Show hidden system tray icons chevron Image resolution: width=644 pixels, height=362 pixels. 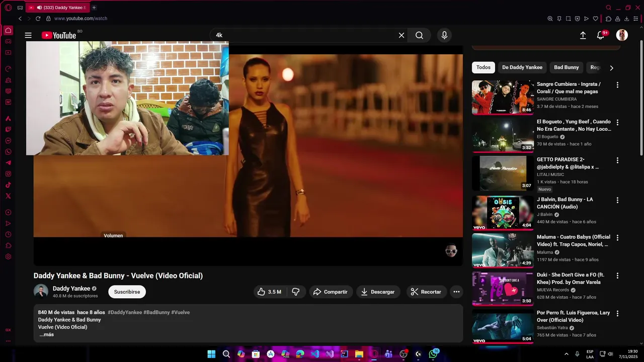[567, 354]
